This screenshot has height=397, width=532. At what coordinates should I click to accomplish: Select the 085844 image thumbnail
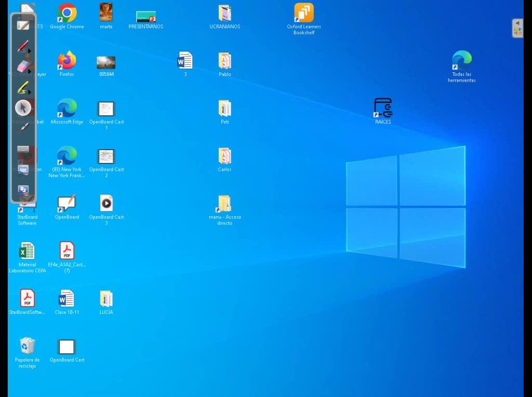[106, 66]
